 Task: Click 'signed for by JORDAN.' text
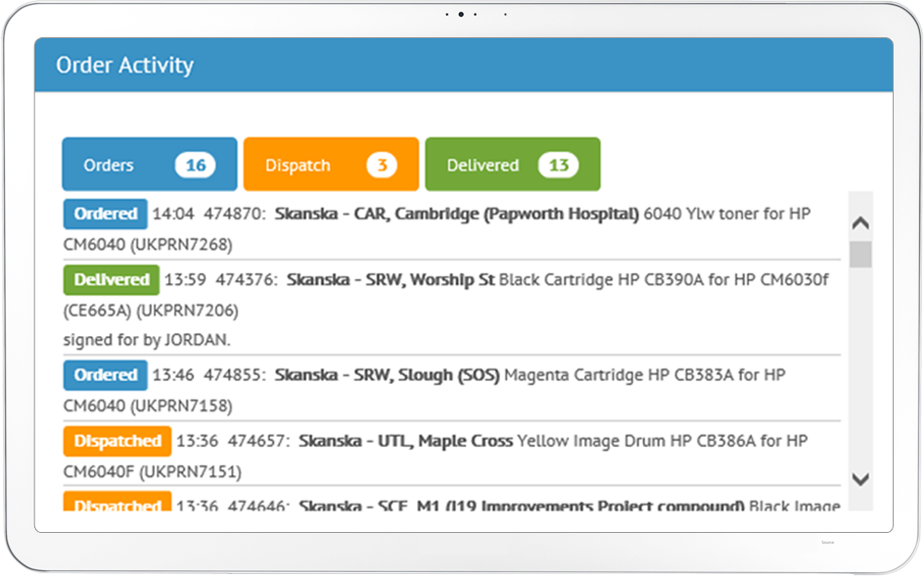tap(147, 340)
